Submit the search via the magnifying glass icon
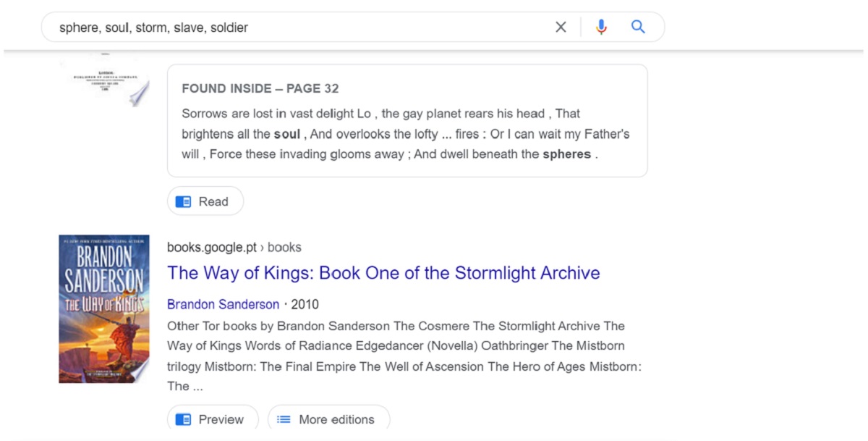868x441 pixels. coord(638,27)
